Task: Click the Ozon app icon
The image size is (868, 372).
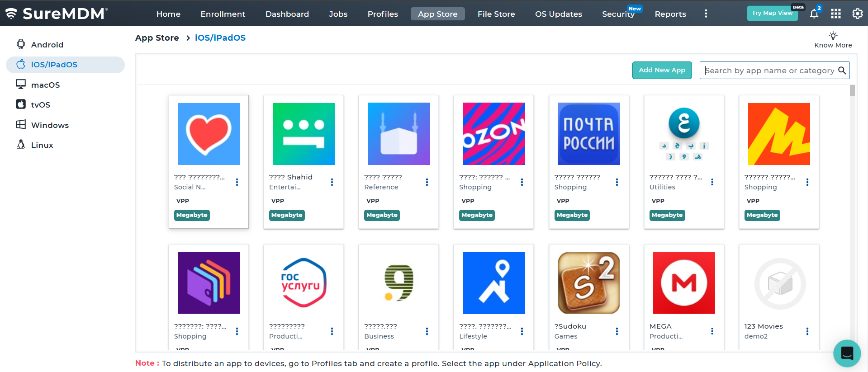Action: [x=493, y=134]
